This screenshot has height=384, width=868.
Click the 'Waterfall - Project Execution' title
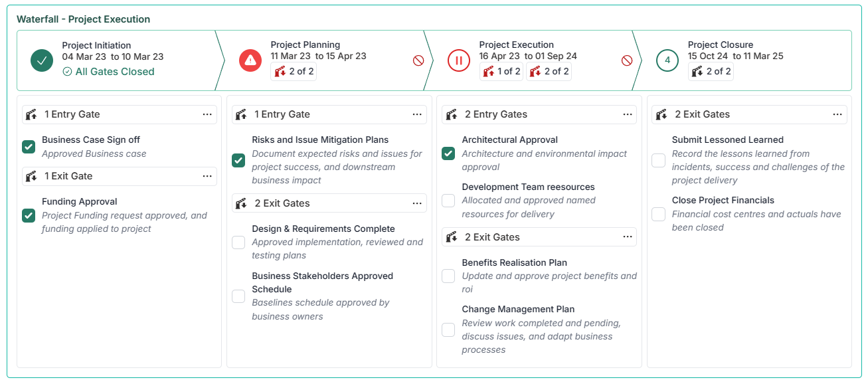click(x=84, y=19)
